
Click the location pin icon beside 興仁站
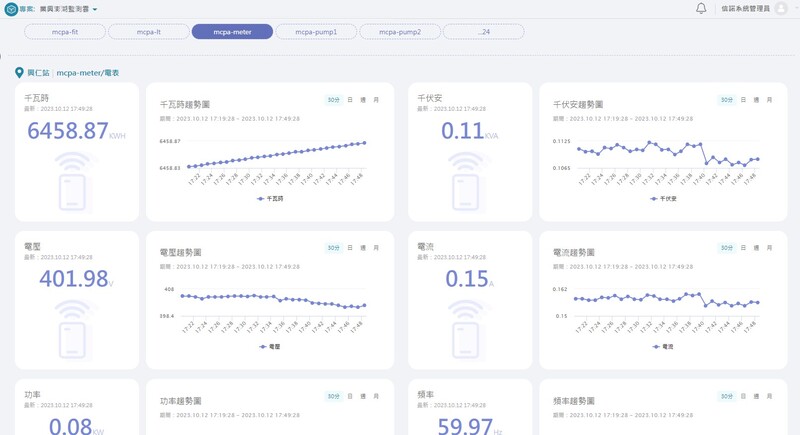(18, 73)
